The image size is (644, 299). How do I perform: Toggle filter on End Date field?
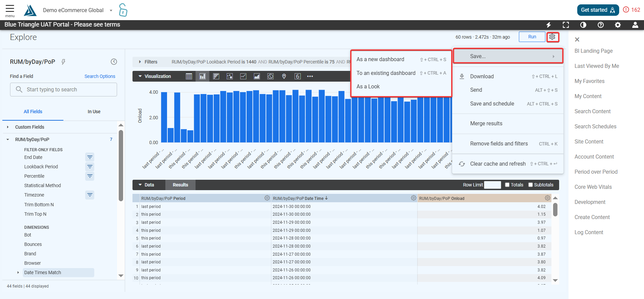[x=90, y=157]
